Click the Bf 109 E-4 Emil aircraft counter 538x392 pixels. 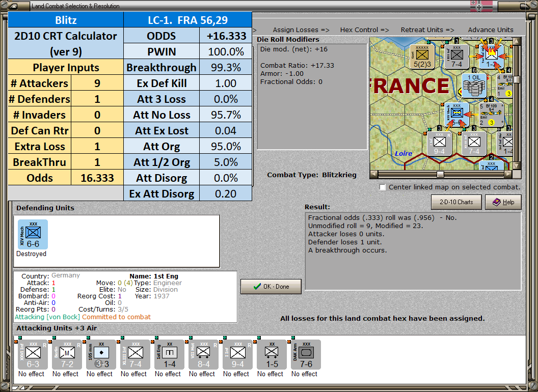pyautogui.click(x=491, y=115)
